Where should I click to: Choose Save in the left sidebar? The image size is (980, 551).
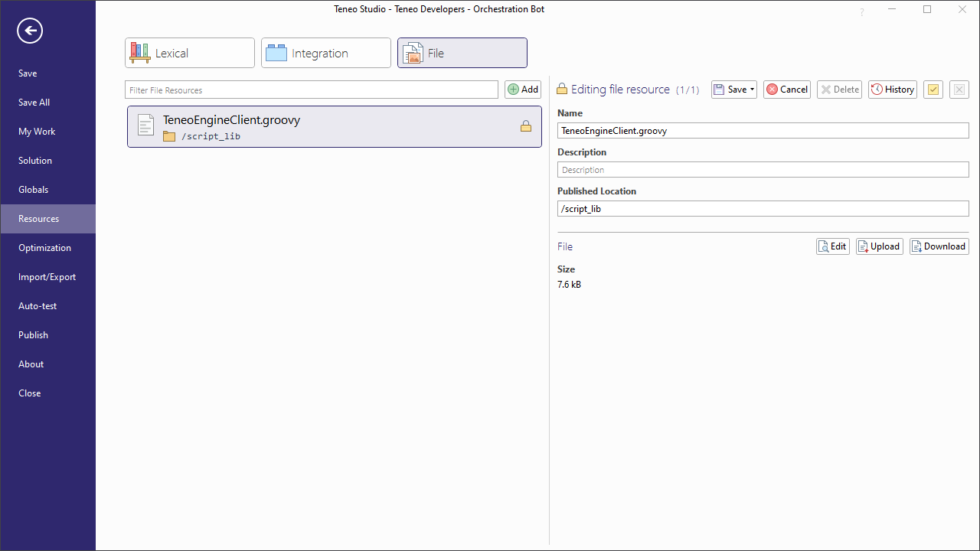coord(47,73)
